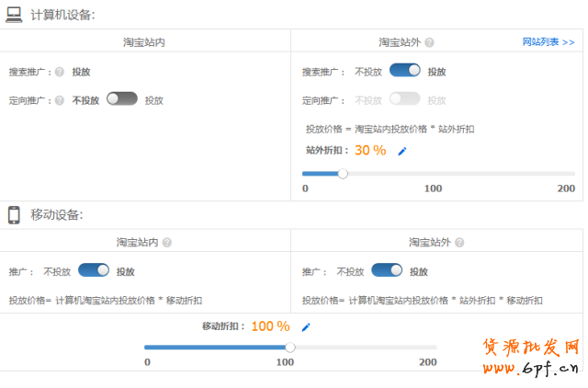The width and height of the screenshot is (588, 388).
Task: Click the greyed-out 定向推广 toggle in 淘宝站外
Action: pyautogui.click(x=405, y=99)
